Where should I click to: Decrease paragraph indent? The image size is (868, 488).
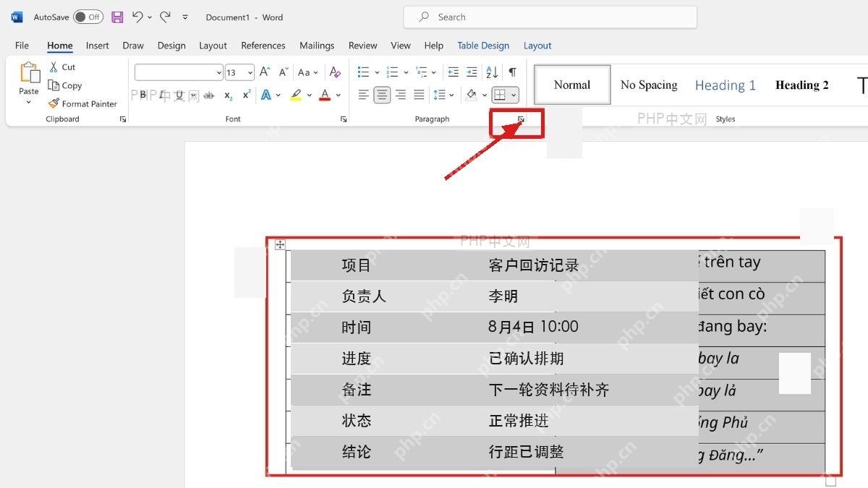[x=454, y=72]
